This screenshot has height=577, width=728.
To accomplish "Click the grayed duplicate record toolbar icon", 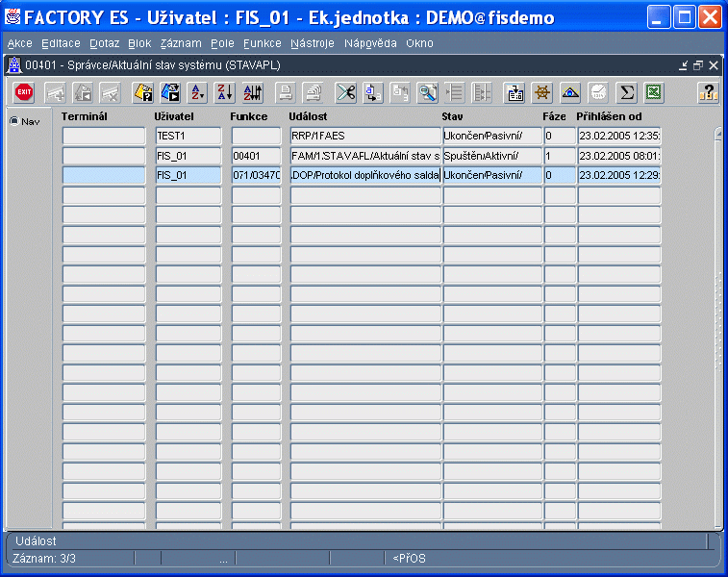I will click(x=83, y=93).
